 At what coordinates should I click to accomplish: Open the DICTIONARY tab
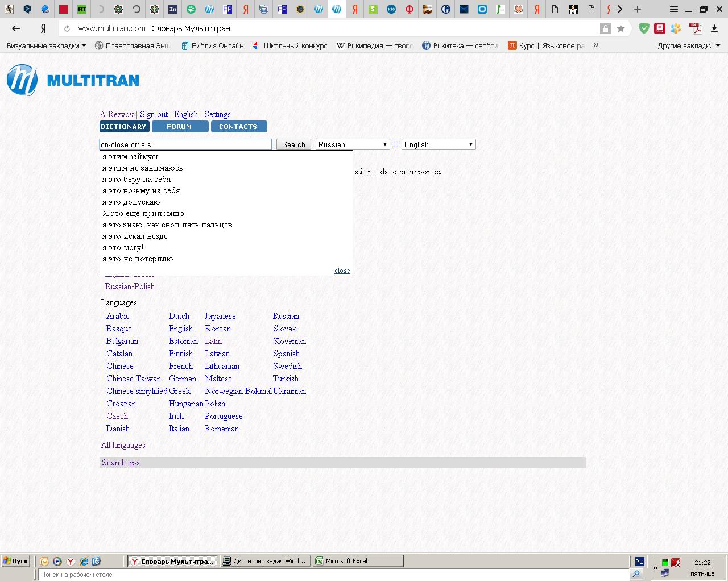click(x=124, y=127)
